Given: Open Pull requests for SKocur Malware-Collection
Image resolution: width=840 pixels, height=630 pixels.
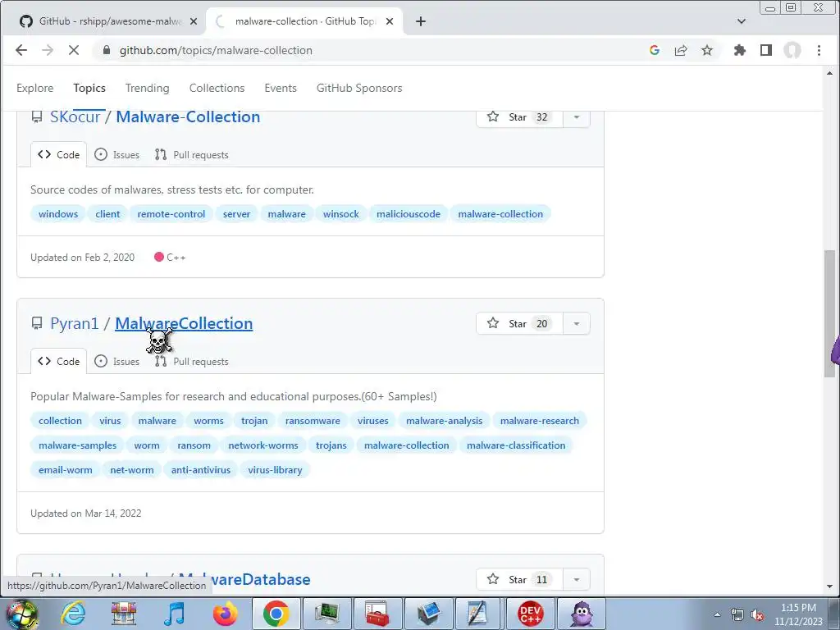Looking at the screenshot, I should click(x=192, y=154).
